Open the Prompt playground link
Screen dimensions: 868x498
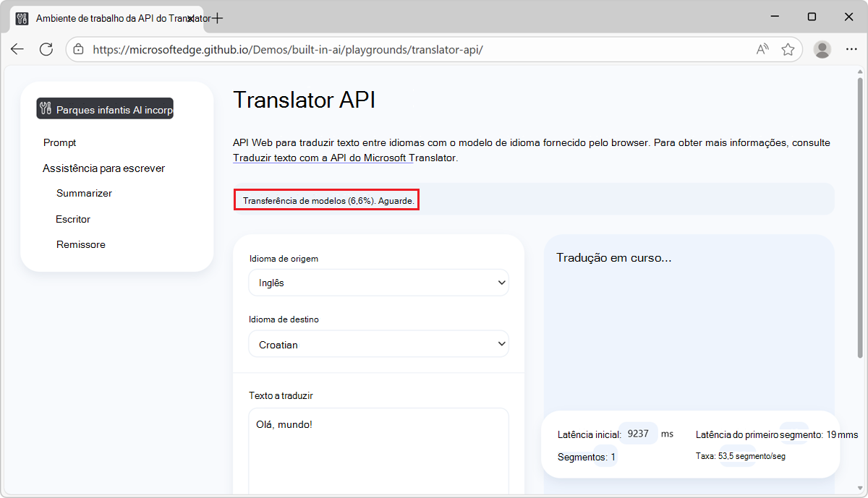pyautogui.click(x=59, y=142)
